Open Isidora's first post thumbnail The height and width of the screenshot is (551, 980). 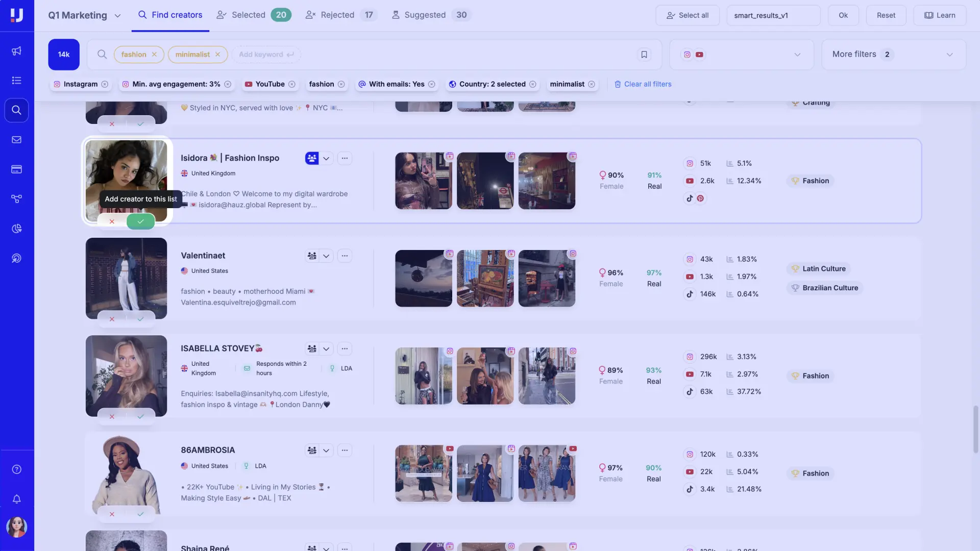pos(424,181)
